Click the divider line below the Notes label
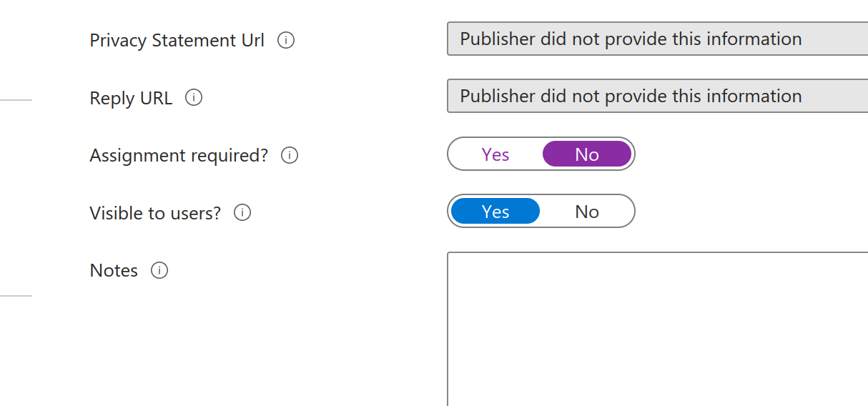Image resolution: width=868 pixels, height=406 pixels. coord(16,295)
